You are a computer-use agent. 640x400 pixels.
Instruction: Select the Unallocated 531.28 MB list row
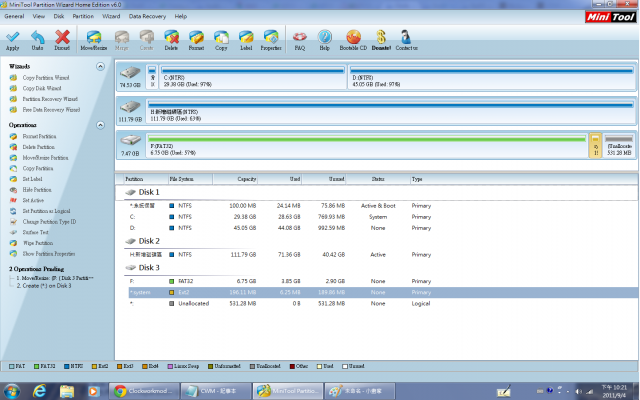point(383,303)
